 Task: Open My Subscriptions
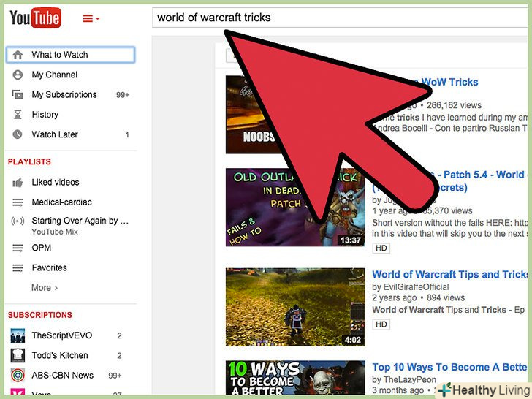point(64,95)
